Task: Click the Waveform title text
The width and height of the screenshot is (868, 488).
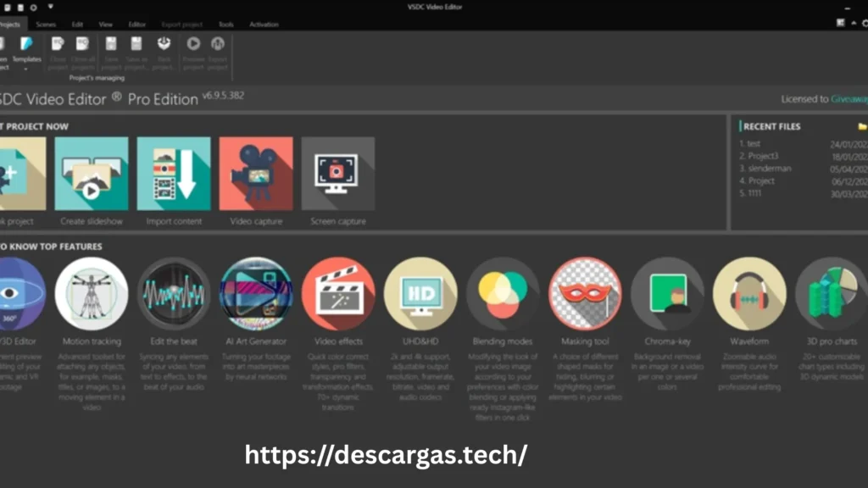Action: click(x=749, y=341)
